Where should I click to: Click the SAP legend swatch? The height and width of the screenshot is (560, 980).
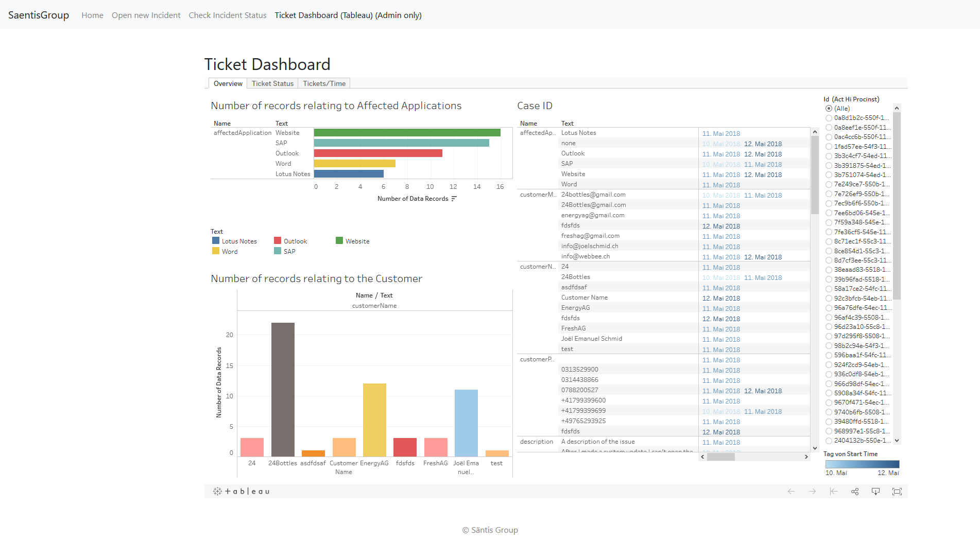(x=278, y=251)
